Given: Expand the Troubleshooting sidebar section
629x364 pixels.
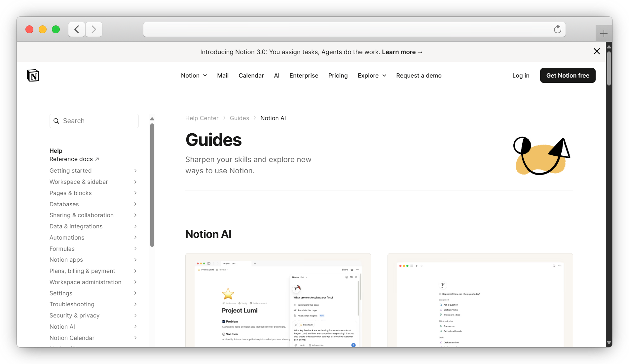Looking at the screenshot, I should pyautogui.click(x=135, y=304).
